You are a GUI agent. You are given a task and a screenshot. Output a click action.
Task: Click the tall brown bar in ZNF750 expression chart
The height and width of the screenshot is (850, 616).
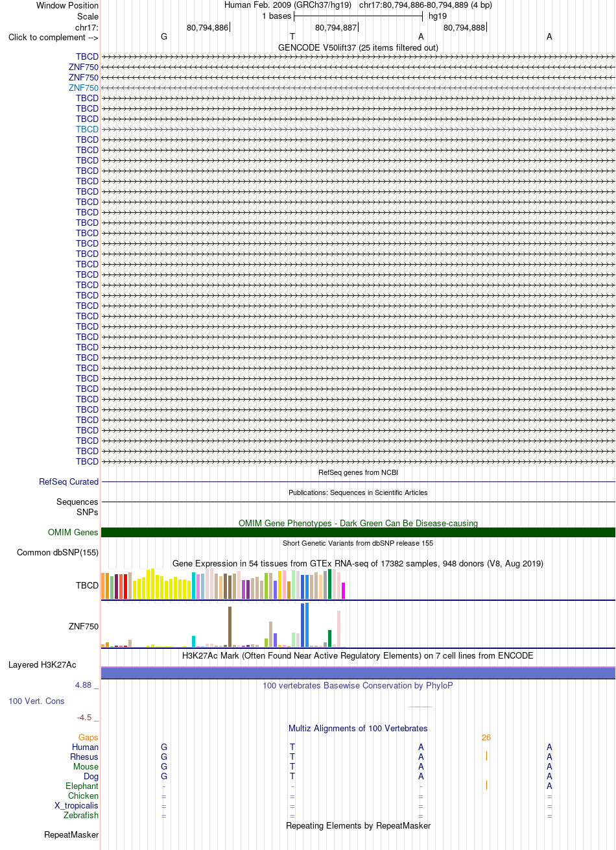(x=230, y=627)
